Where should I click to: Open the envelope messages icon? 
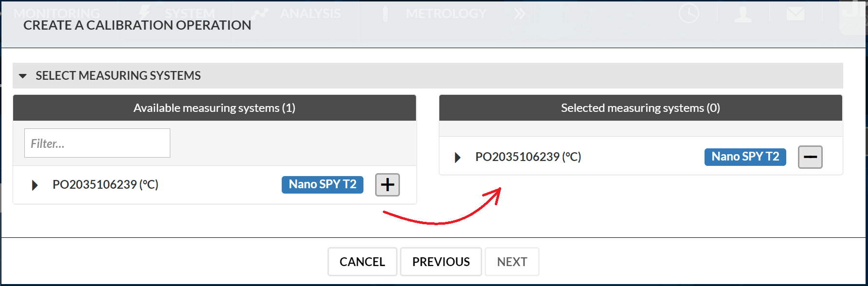(796, 14)
